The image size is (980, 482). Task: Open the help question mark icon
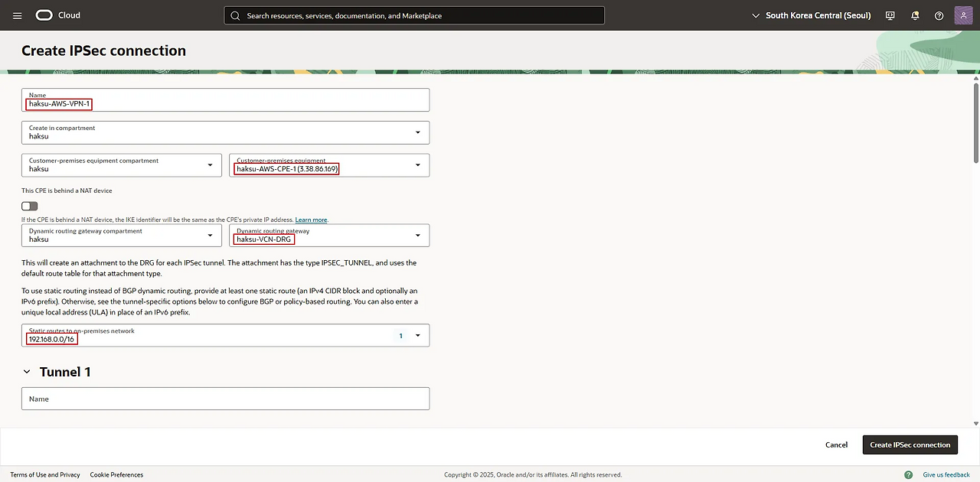[x=939, y=15]
